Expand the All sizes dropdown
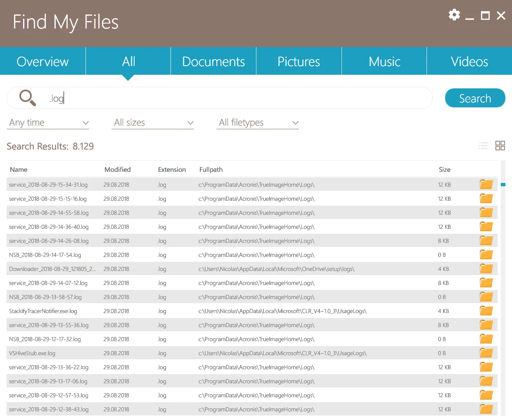 point(153,122)
